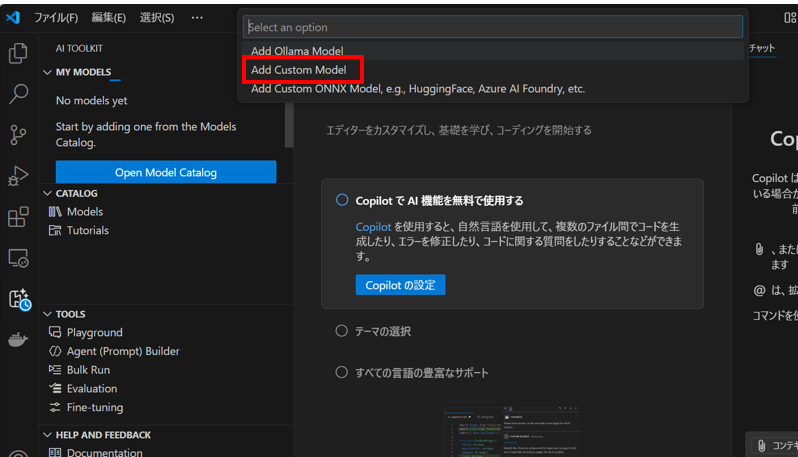Switch to the チャット tab
Viewport: 798px width, 457px height.
coord(762,48)
